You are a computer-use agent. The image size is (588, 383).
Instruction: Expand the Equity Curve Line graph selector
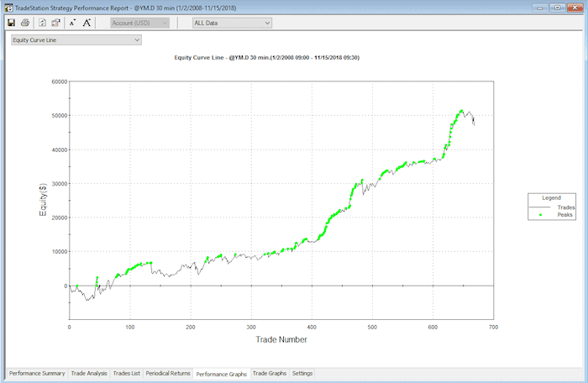click(76, 39)
